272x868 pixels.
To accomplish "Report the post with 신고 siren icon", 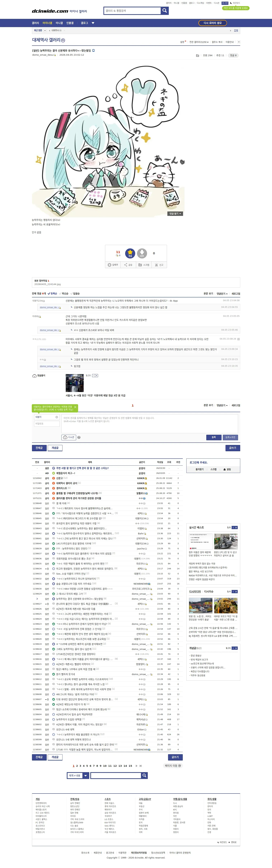I will point(159,265).
